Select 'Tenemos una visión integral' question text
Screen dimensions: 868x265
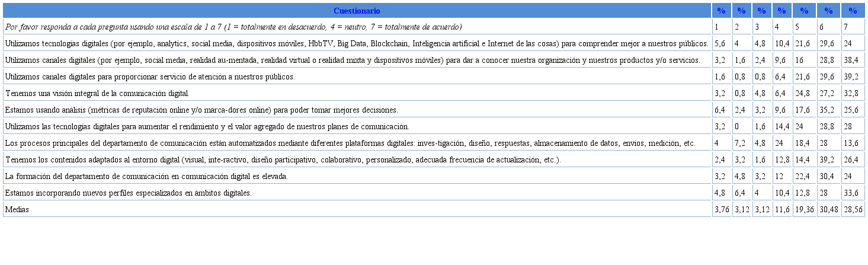coord(97,93)
